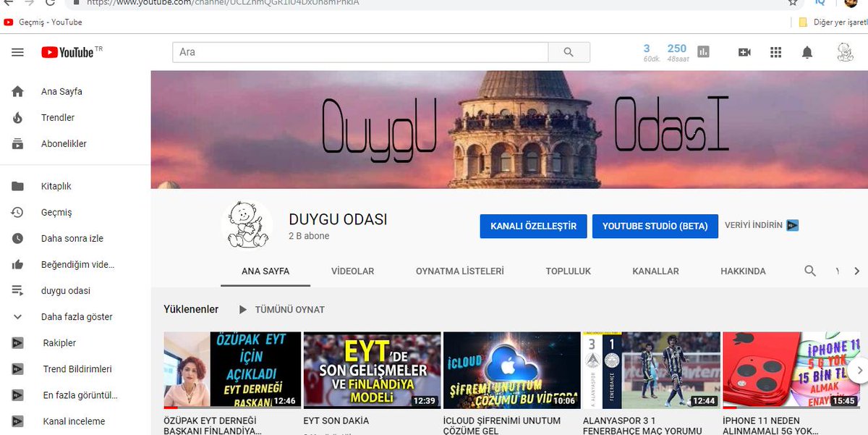The height and width of the screenshot is (435, 868).
Task: Open ÖZÜPAK EYT video thumbnail
Action: point(232,371)
